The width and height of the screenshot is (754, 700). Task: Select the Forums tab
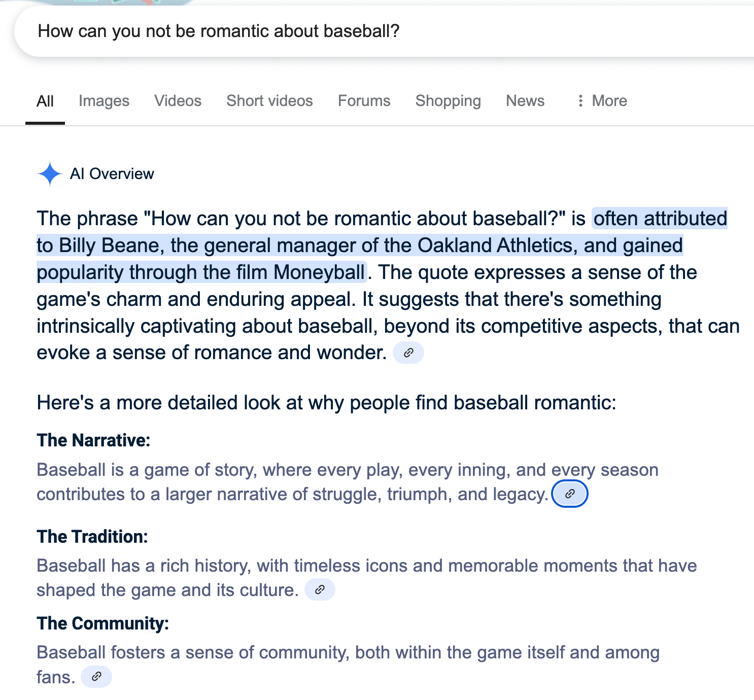[x=364, y=101]
